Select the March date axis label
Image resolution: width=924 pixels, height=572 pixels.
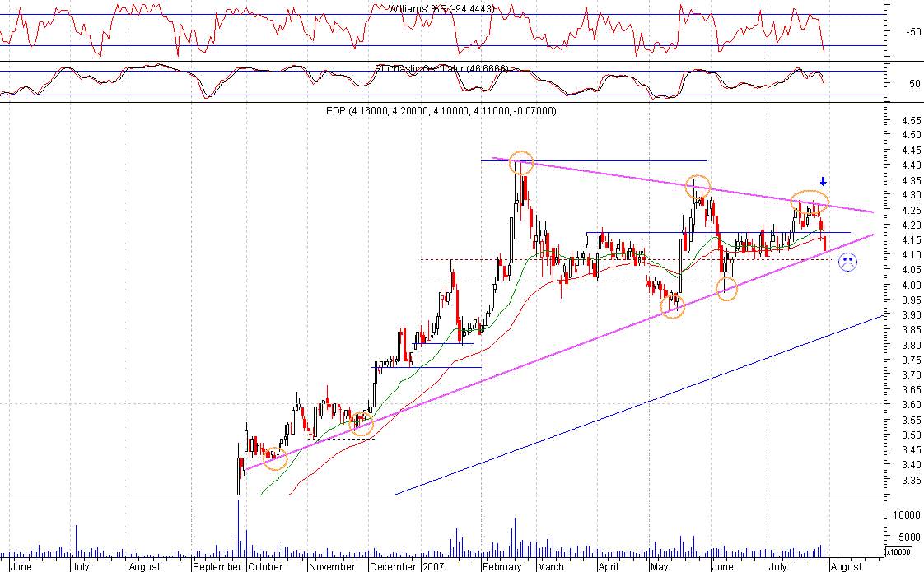point(551,566)
